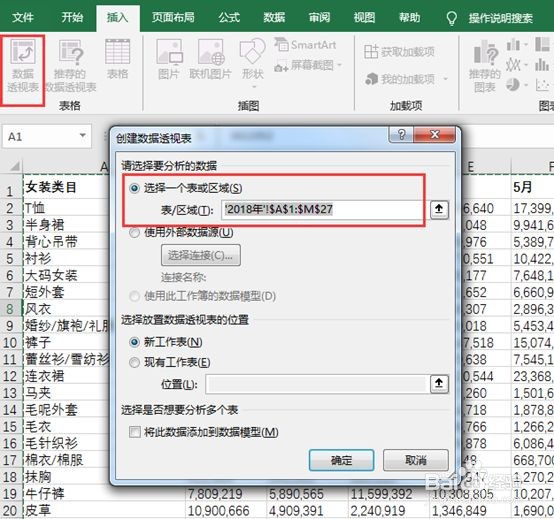554x519 pixels.
Task: Insert a pie or doughnut chart
Action: coord(513,84)
